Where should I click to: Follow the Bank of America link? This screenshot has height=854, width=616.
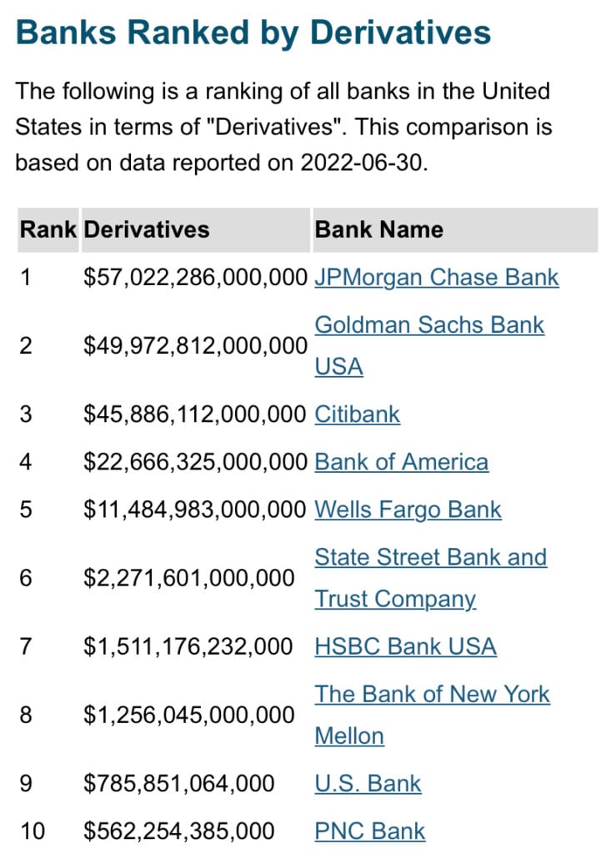(x=401, y=462)
